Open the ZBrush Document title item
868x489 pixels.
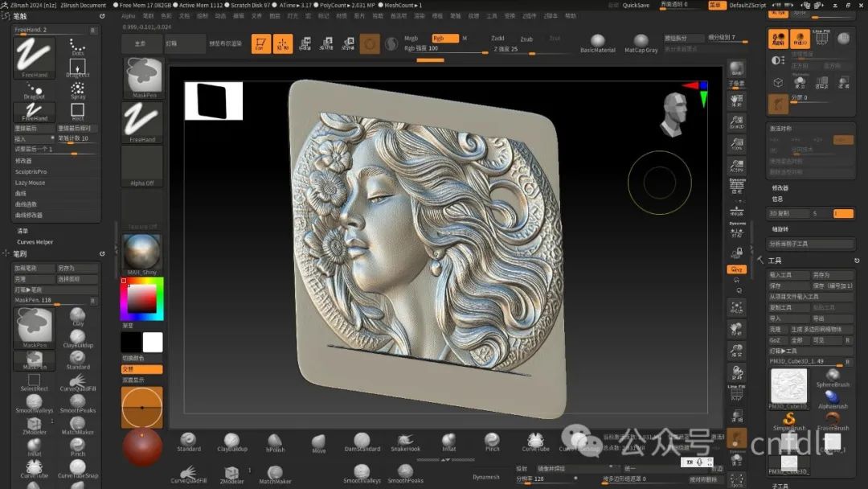click(83, 5)
